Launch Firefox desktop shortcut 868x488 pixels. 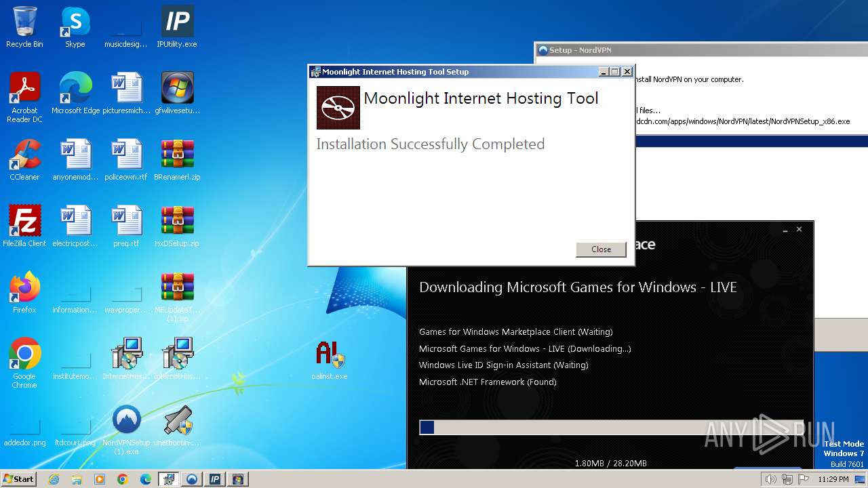tap(24, 293)
